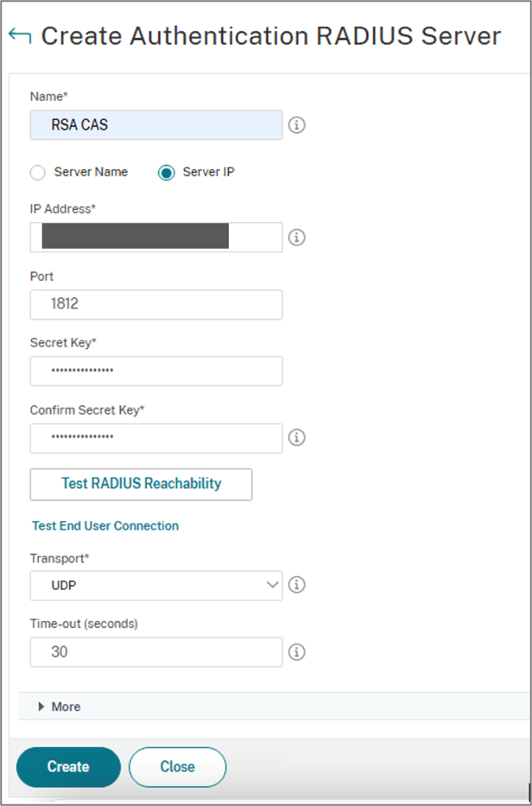The width and height of the screenshot is (532, 806).
Task: Open info icon next to IP Address
Action: 296,238
